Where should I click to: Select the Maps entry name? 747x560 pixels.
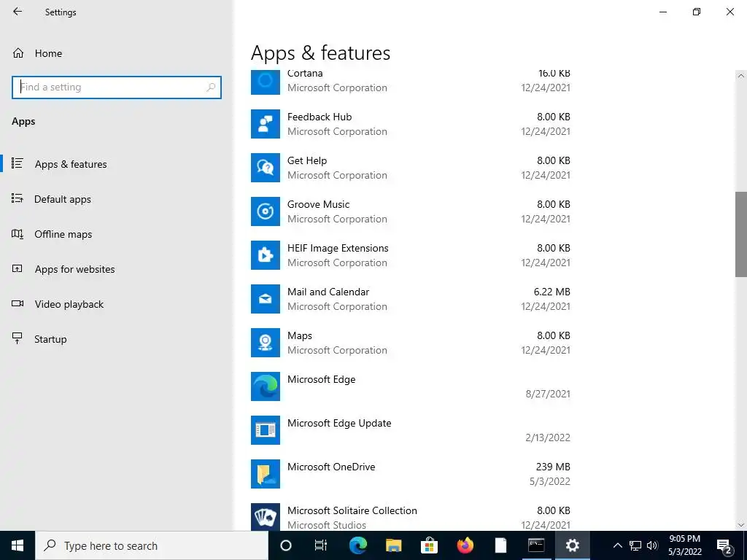coord(300,335)
